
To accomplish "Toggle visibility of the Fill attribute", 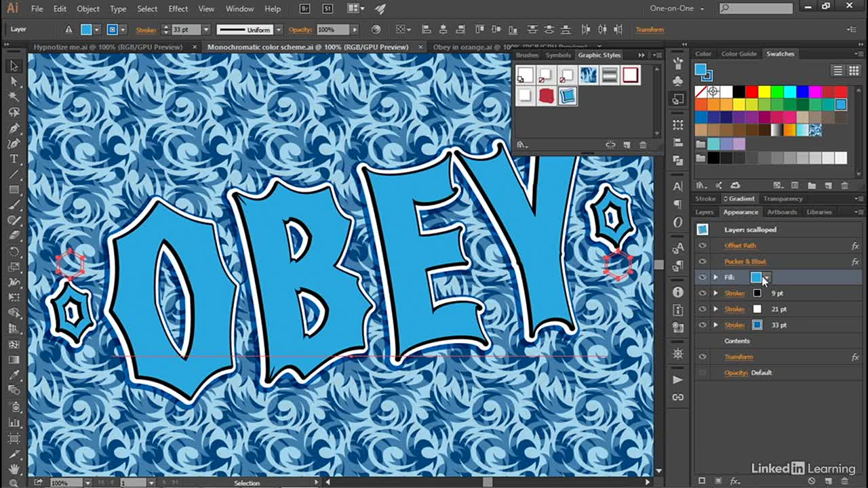I will 702,277.
